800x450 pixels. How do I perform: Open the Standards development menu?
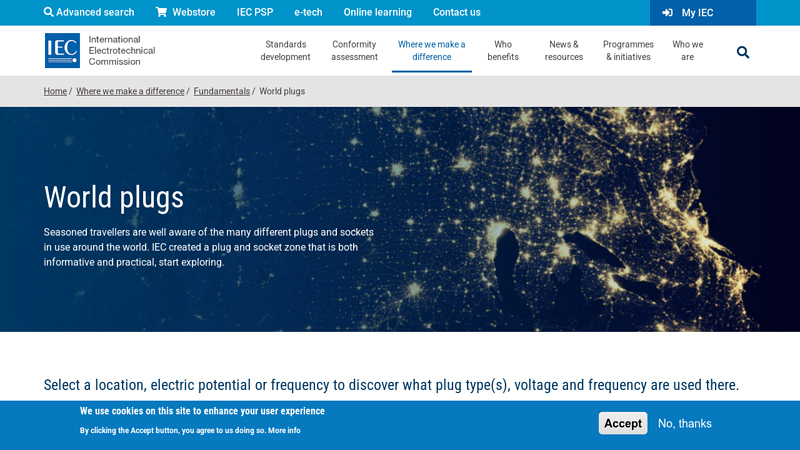(285, 51)
